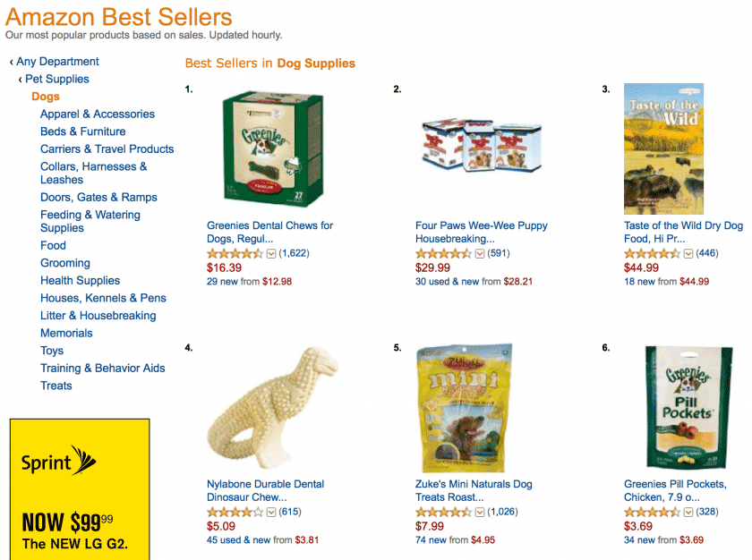This screenshot has width=752, height=560.
Task: Select the Toys category in sidebar
Action: pyautogui.click(x=52, y=351)
